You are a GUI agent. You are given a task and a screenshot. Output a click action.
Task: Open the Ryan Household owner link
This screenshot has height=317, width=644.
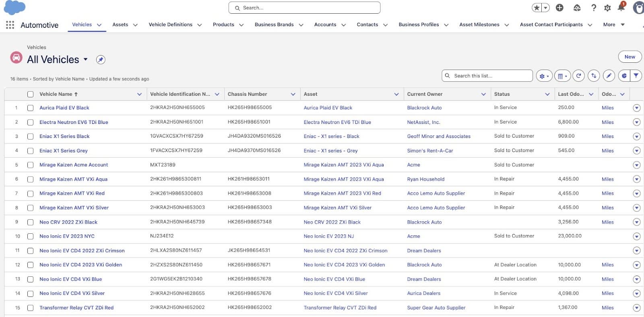pyautogui.click(x=425, y=179)
